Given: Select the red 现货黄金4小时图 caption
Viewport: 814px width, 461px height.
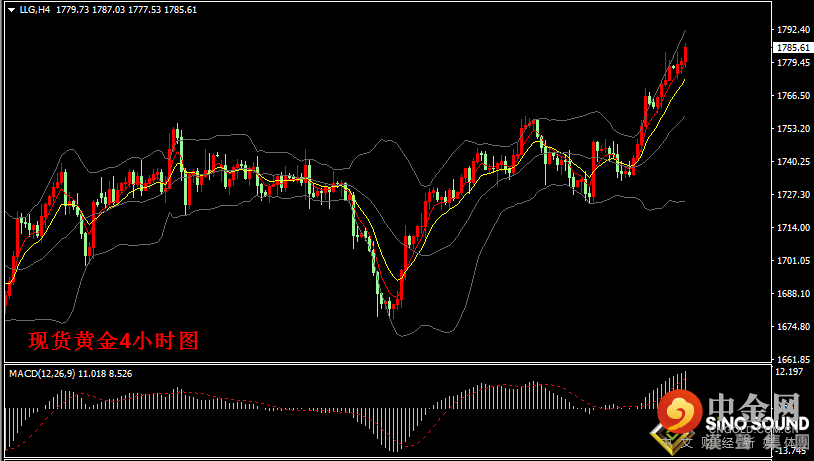Looking at the screenshot, I should point(113,341).
